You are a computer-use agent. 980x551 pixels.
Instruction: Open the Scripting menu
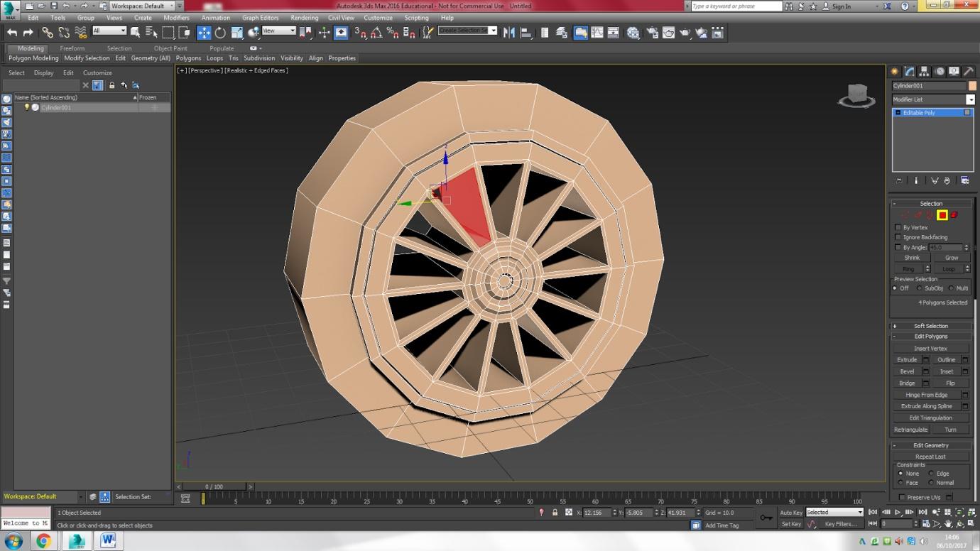416,18
